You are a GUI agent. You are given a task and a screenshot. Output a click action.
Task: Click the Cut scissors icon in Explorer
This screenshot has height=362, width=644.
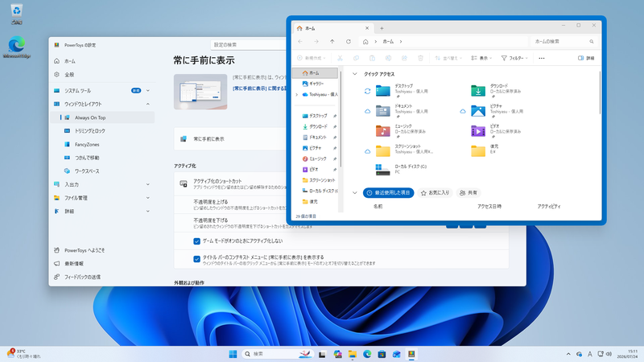[x=340, y=58]
